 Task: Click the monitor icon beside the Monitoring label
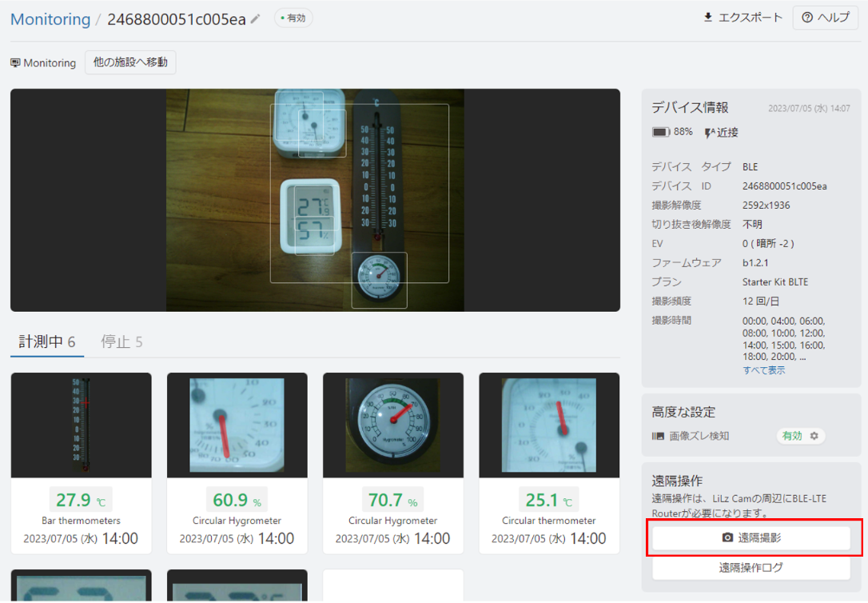coord(15,62)
